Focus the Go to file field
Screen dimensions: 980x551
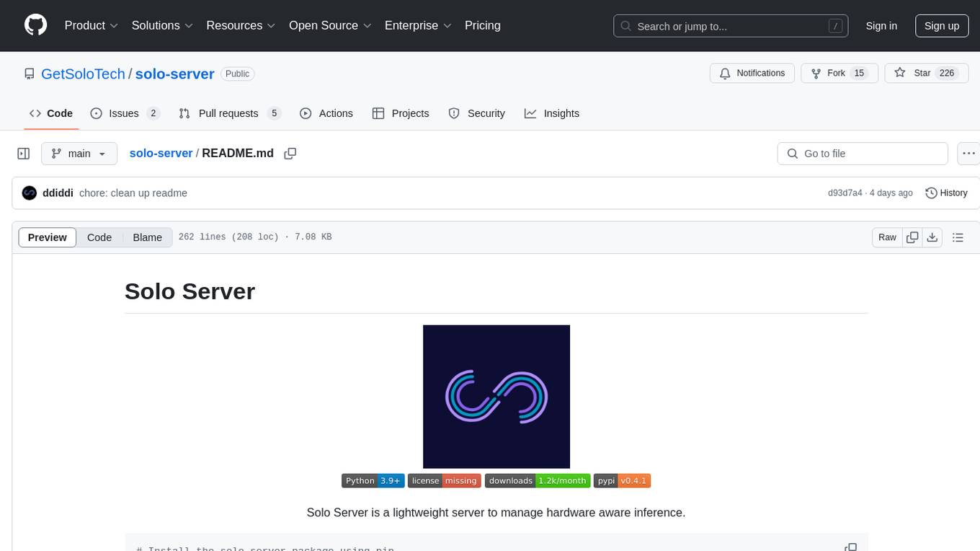point(863,154)
